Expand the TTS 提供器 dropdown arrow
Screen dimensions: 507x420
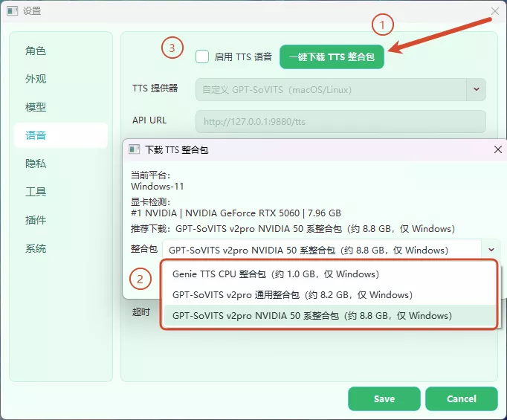click(x=476, y=89)
